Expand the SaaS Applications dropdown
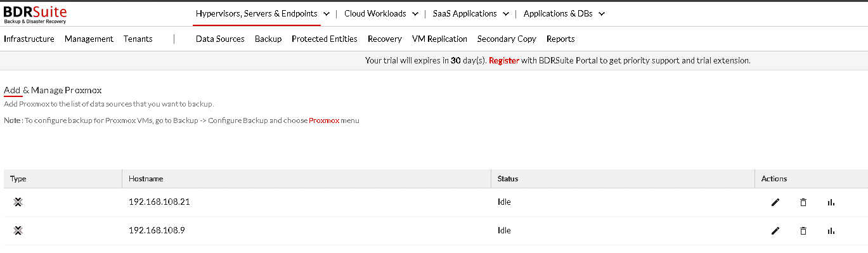 pos(471,13)
